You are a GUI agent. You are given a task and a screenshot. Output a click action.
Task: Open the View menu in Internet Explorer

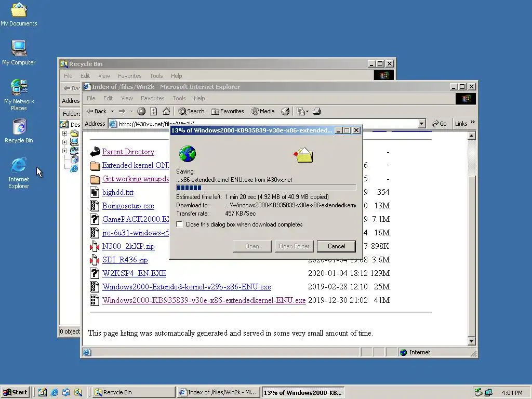[x=127, y=98]
